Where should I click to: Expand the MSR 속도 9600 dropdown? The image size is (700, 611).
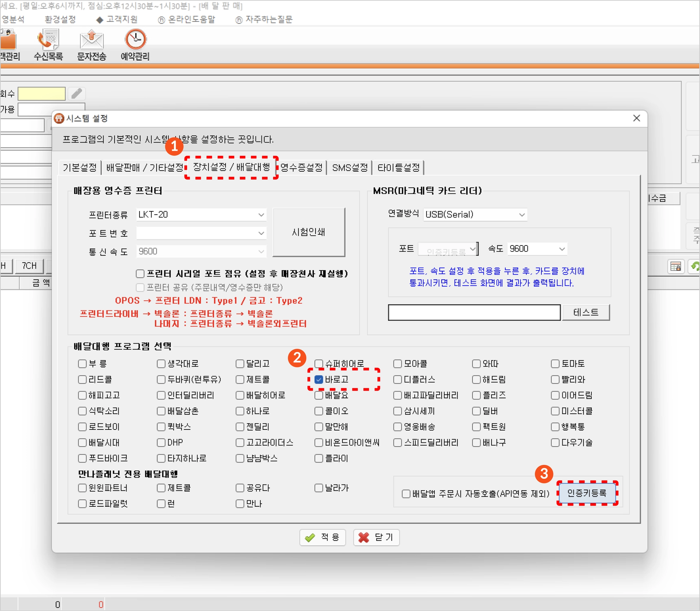click(562, 249)
